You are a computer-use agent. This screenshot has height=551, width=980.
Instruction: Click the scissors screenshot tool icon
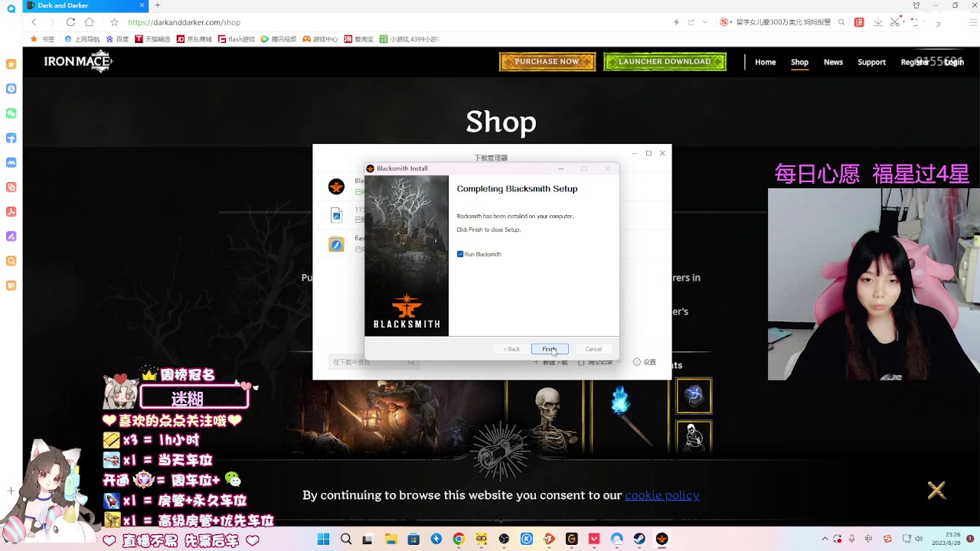tap(896, 22)
